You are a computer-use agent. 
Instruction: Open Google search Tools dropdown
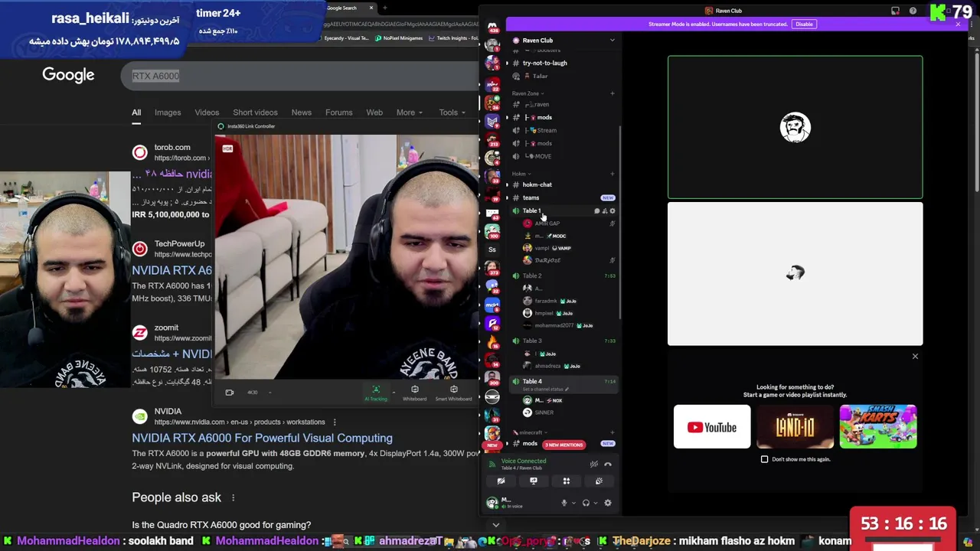[452, 112]
